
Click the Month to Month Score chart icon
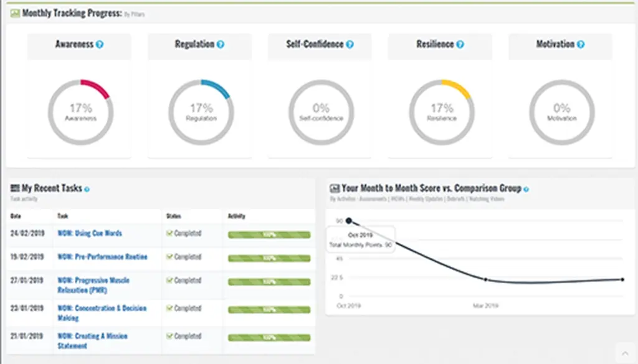335,188
